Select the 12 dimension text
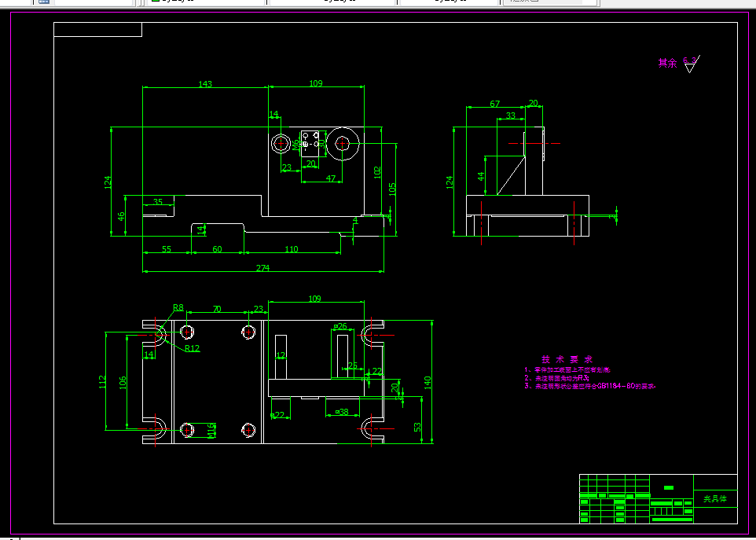 281,355
